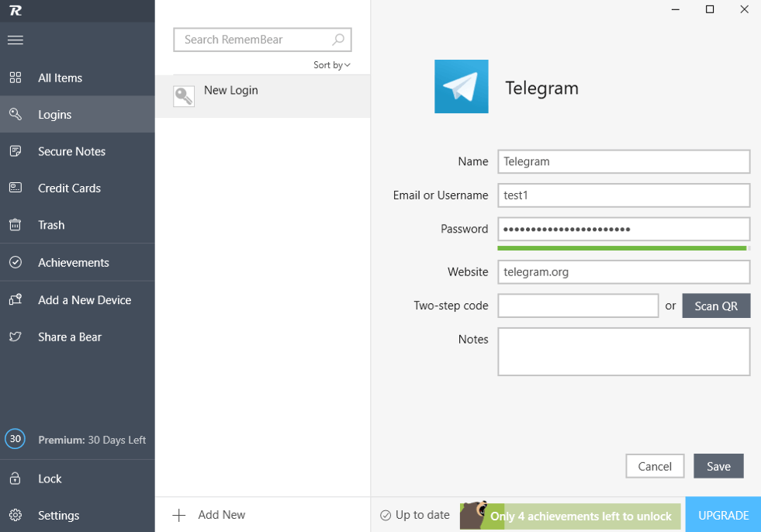Click the password strength bar
This screenshot has width=761, height=532.
tap(624, 248)
